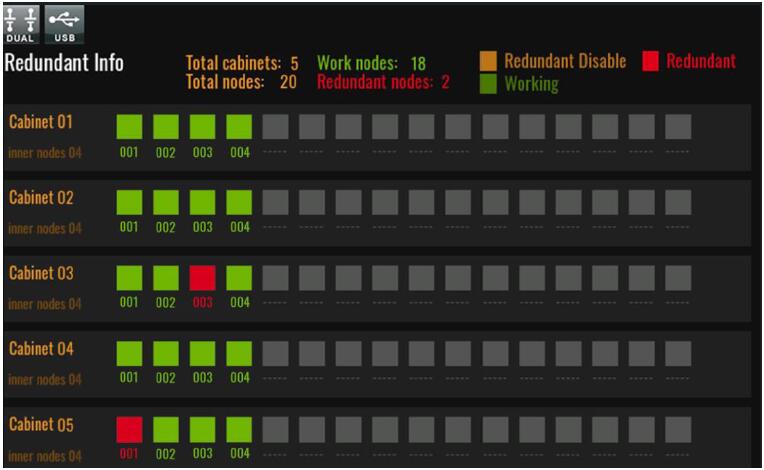
Task: Click the Cabinet 01 label
Action: [41, 122]
